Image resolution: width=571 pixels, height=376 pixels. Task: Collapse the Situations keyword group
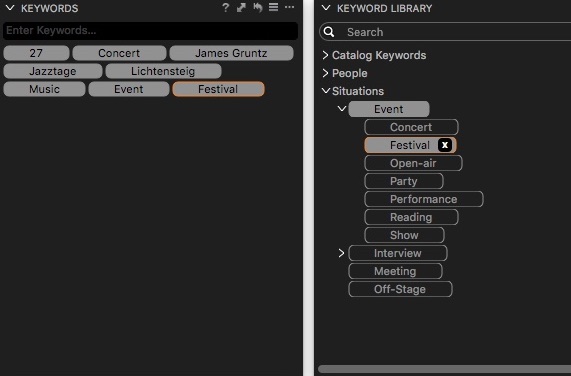(326, 91)
